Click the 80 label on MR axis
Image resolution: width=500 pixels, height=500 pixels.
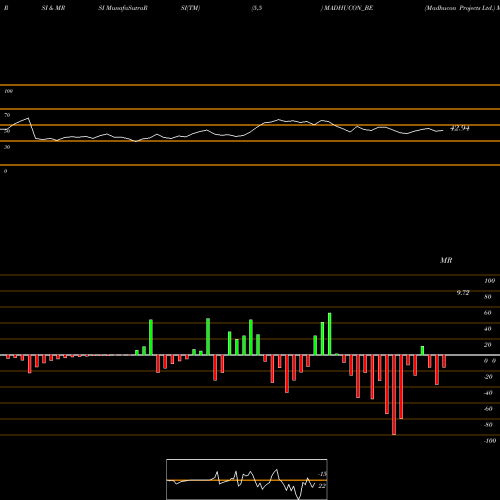point(488,297)
